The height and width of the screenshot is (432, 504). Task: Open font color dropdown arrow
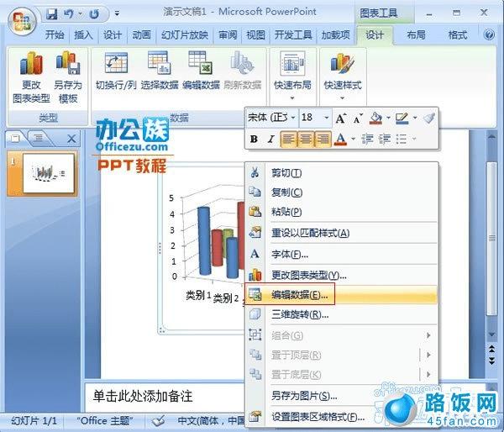(x=354, y=140)
